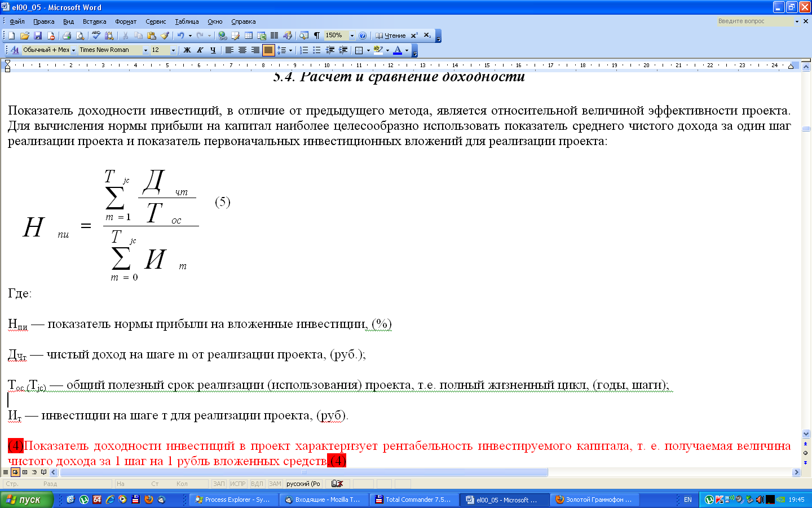Open the Таблица menu
This screenshot has width=812, height=508.
pos(187,21)
